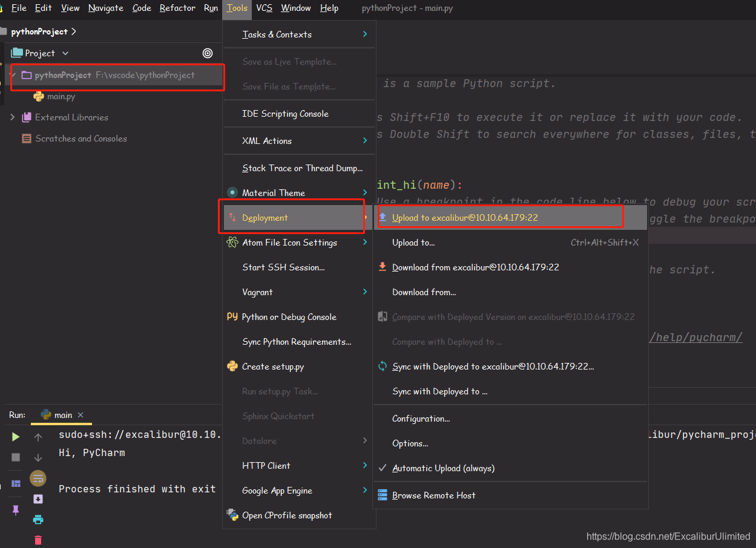Click the green Run button in Run panel
The width and height of the screenshot is (756, 548).
coord(16,437)
